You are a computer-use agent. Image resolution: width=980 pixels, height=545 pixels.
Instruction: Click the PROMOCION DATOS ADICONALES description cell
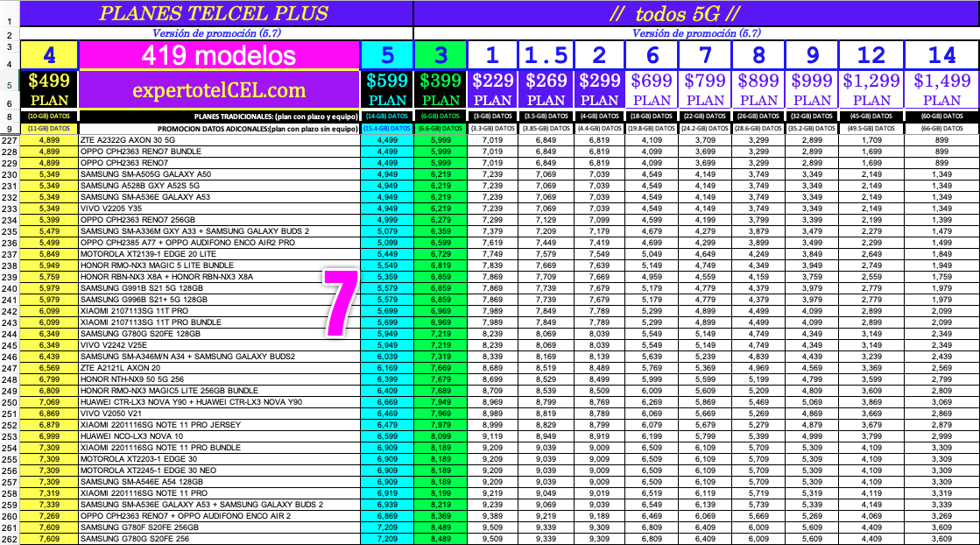tap(219, 128)
